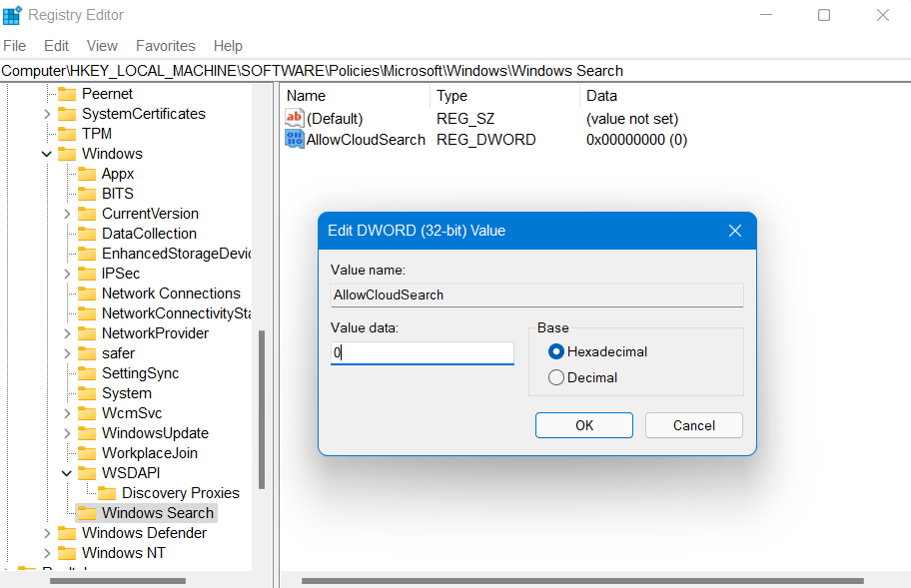This screenshot has height=588, width=911.
Task: Collapse the WSDAPI tree node
Action: click(67, 473)
